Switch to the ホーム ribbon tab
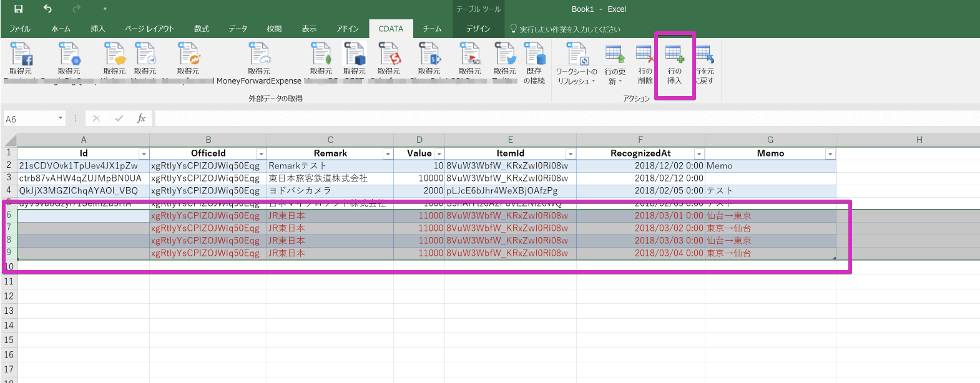 point(61,29)
